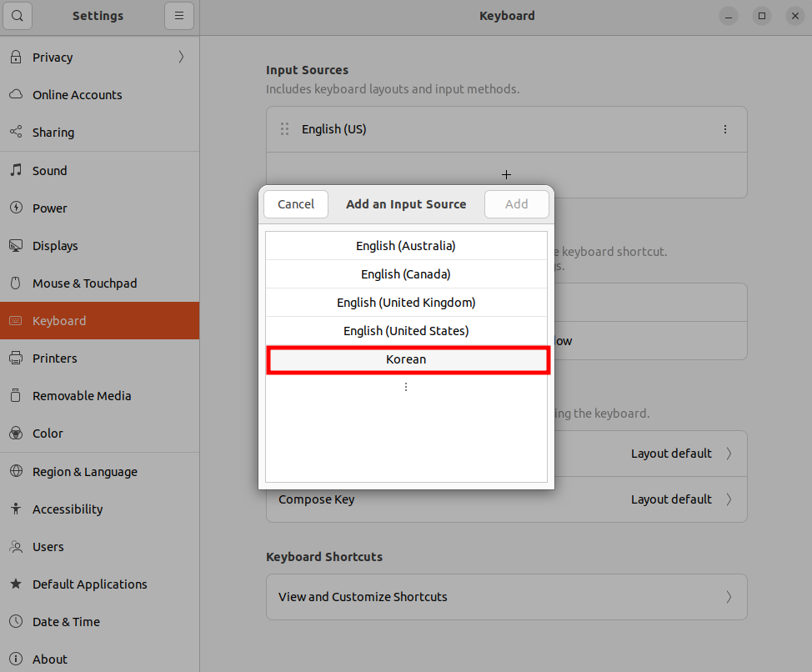Select English (United Kingdom) input source
This screenshot has height=672, width=812.
[406, 303]
